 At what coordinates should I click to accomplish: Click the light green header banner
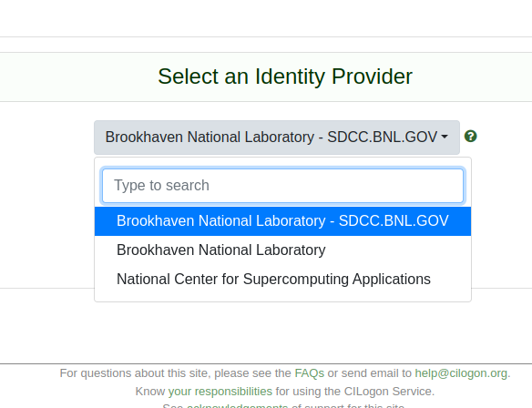[x=266, y=76]
